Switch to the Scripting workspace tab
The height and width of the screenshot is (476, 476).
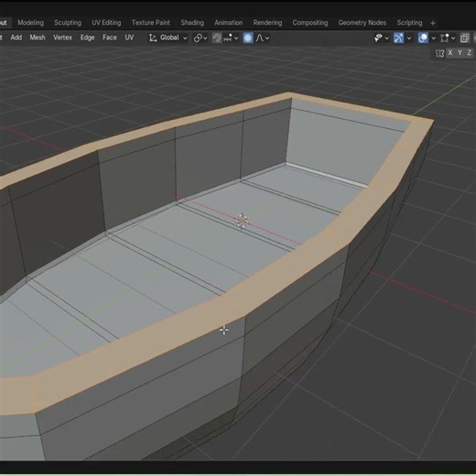(409, 23)
